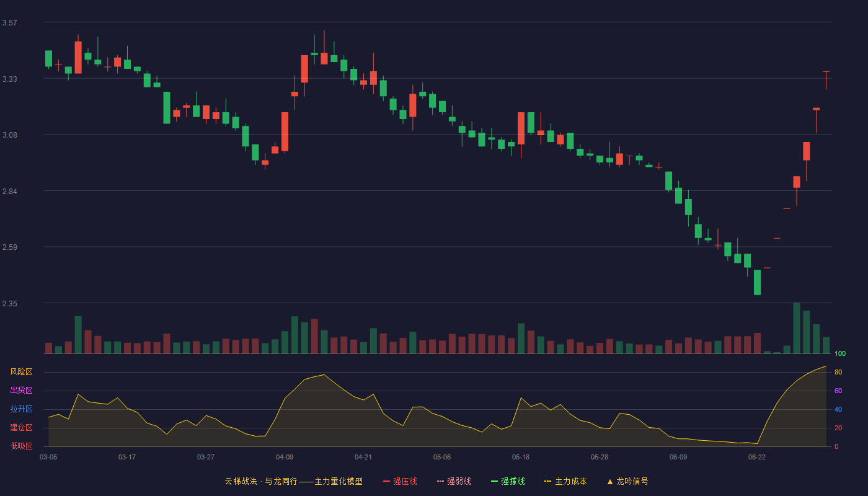Click the 03-17 date label
This screenshot has width=868, height=496.
tap(127, 457)
